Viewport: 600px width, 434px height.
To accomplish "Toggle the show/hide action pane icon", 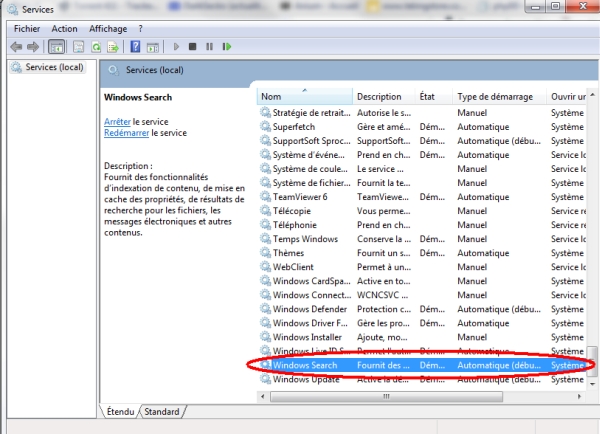I will (x=153, y=47).
